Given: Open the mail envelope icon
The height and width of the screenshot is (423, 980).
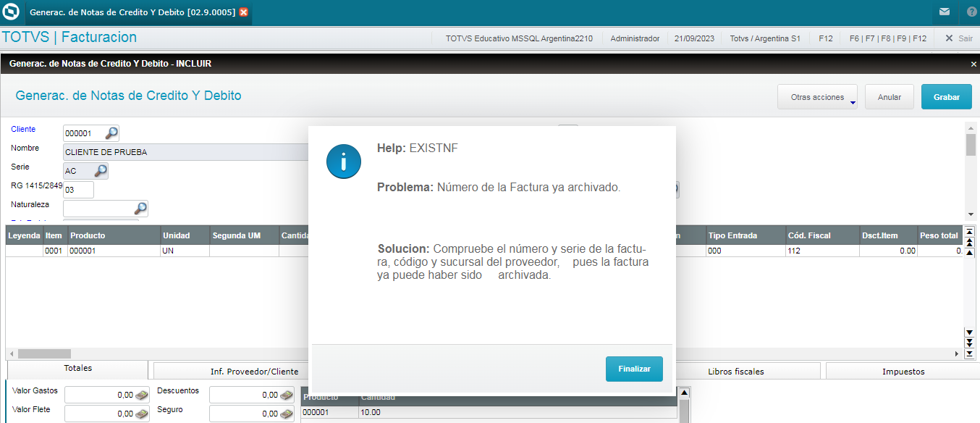Looking at the screenshot, I should click(x=944, y=12).
